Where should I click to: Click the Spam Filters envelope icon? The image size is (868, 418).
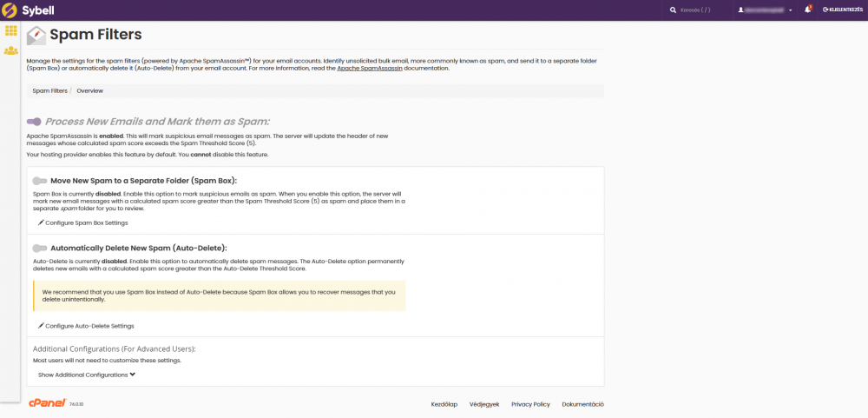pyautogui.click(x=36, y=36)
